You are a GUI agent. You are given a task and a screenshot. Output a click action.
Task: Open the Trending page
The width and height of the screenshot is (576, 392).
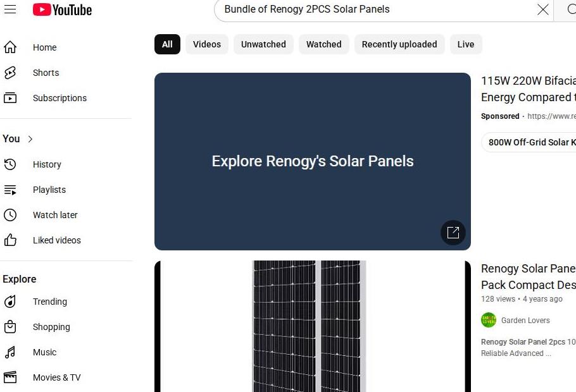coord(49,302)
